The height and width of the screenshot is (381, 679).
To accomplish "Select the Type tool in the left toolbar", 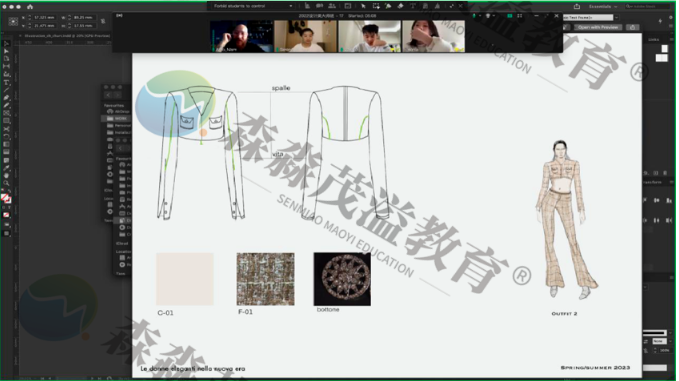I will click(6, 82).
